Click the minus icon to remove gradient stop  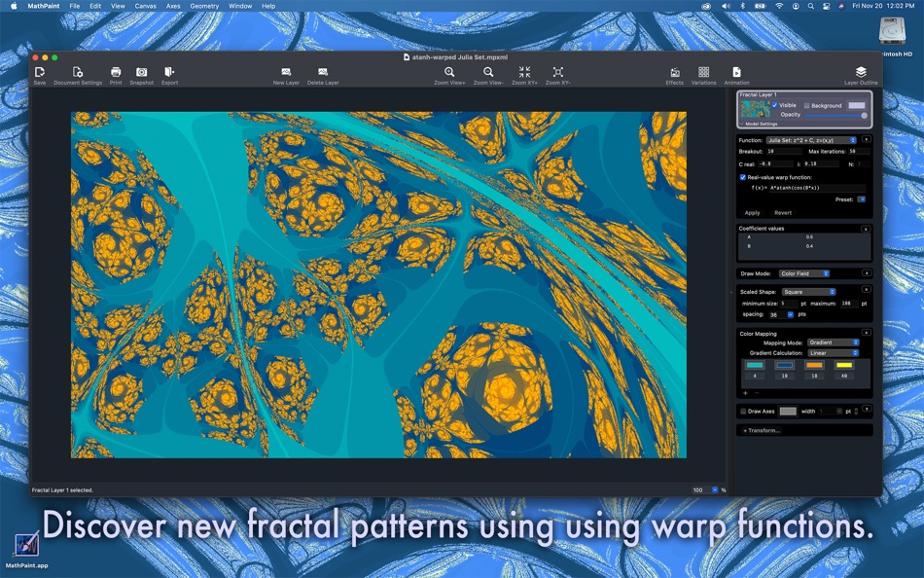757,393
